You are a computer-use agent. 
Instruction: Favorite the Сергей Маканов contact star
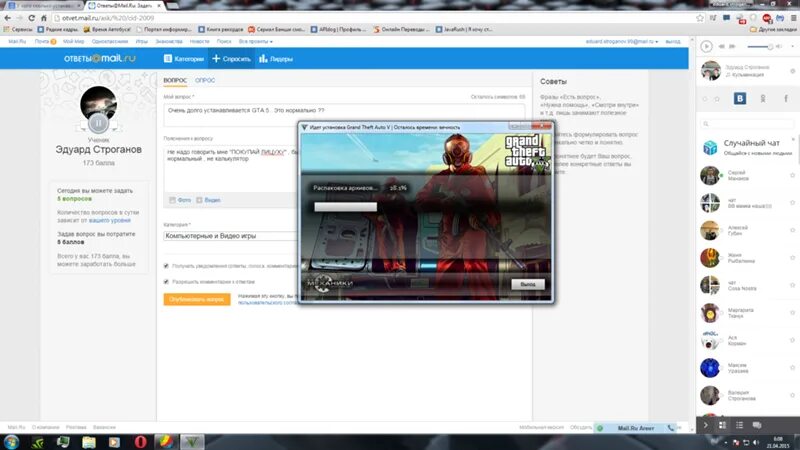[792, 175]
